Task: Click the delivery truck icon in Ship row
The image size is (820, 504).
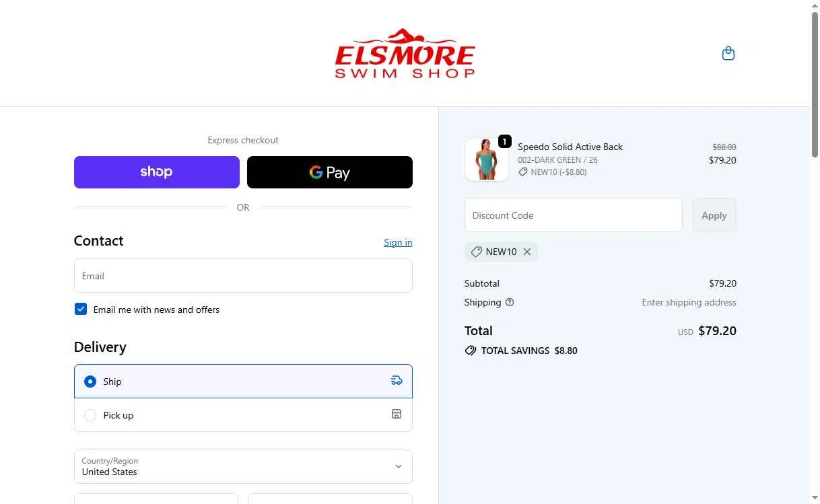Action: (397, 381)
